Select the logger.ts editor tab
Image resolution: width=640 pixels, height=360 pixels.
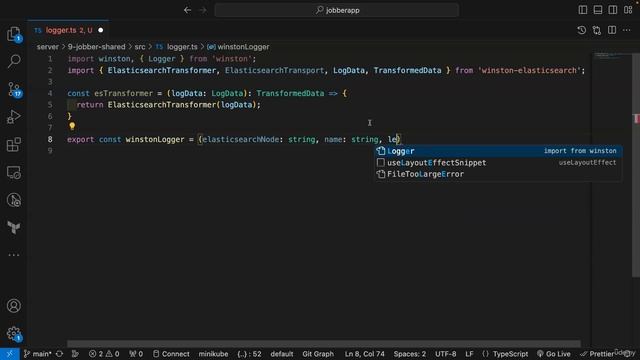pyautogui.click(x=69, y=30)
